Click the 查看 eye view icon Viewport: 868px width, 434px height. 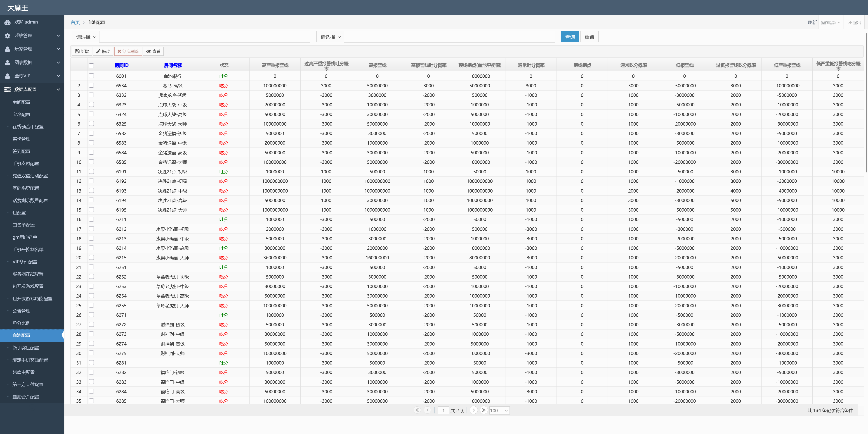coord(149,51)
